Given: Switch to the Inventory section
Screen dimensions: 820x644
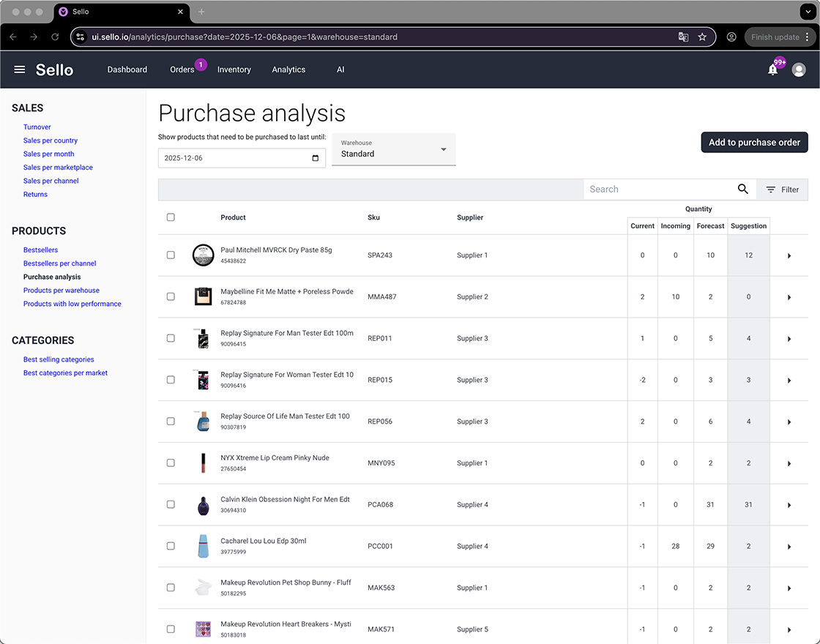Looking at the screenshot, I should point(234,70).
